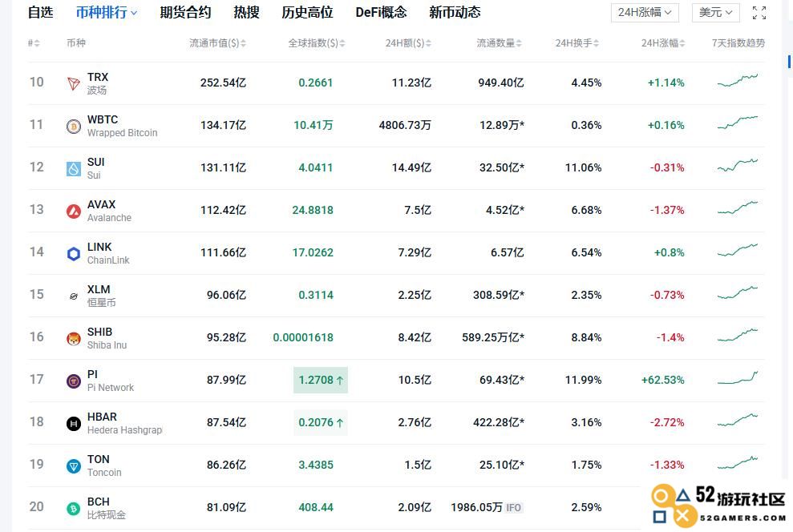Switch to the 历史高位 tab
Image resolution: width=793 pixels, height=532 pixels.
(307, 12)
